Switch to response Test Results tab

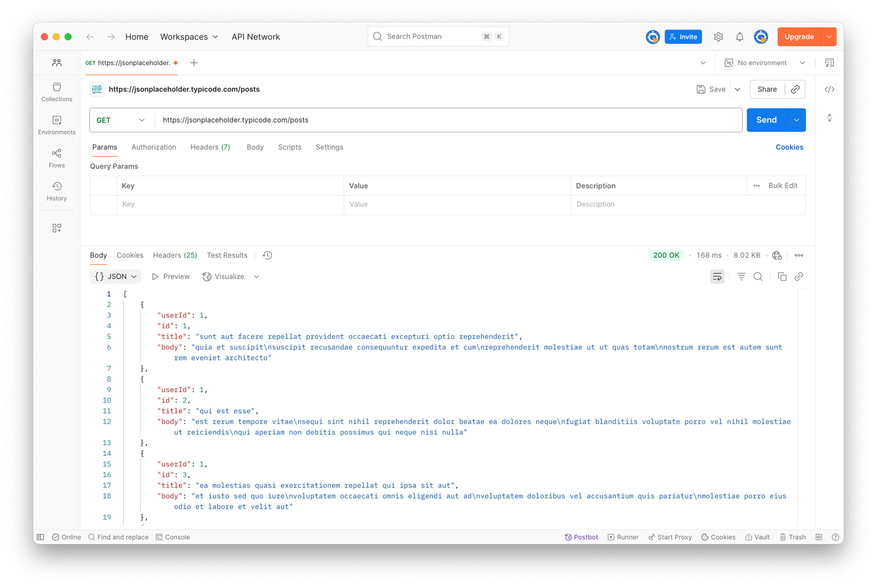tap(227, 255)
